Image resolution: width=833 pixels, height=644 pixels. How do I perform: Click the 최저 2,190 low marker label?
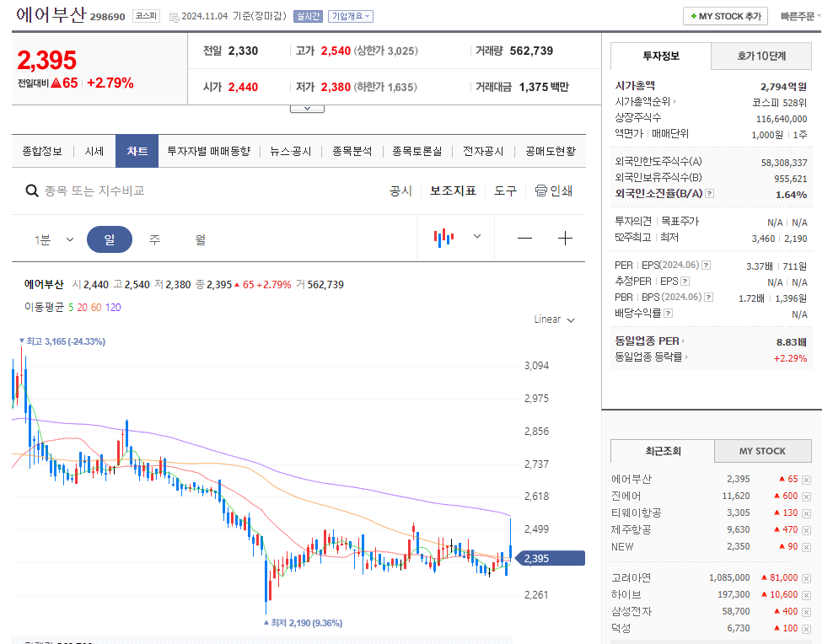(303, 623)
